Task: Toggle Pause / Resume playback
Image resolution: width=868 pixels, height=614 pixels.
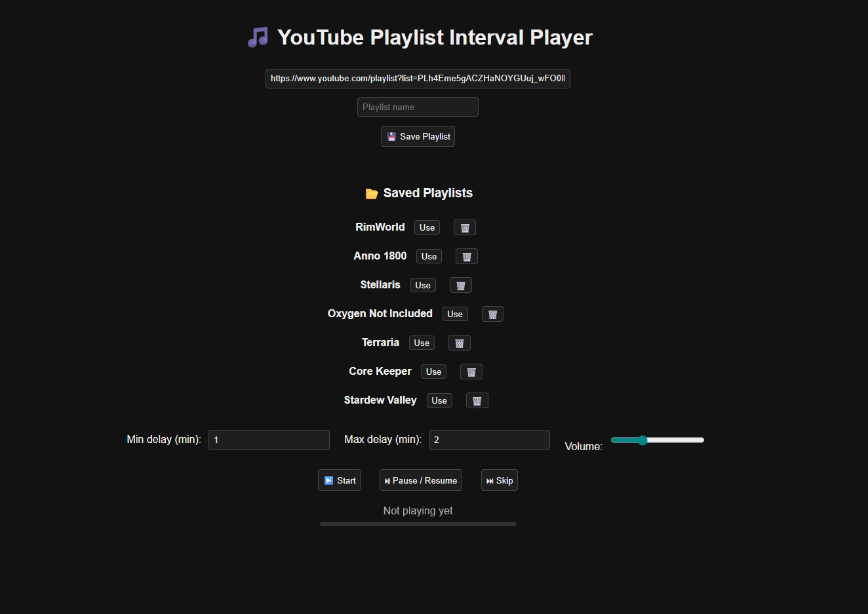Action: tap(420, 480)
